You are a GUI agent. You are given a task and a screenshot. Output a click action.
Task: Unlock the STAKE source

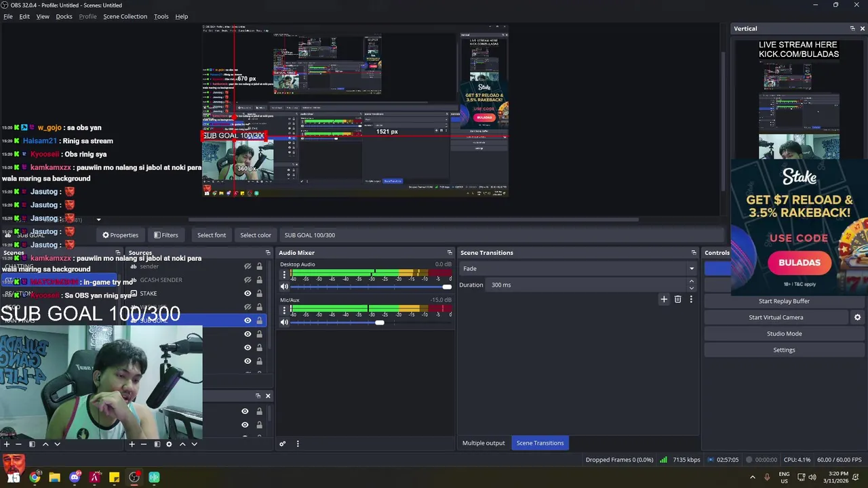(259, 293)
